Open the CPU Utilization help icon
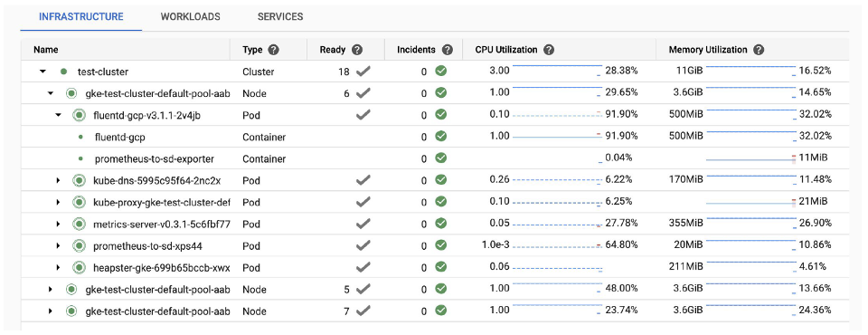 tap(549, 50)
